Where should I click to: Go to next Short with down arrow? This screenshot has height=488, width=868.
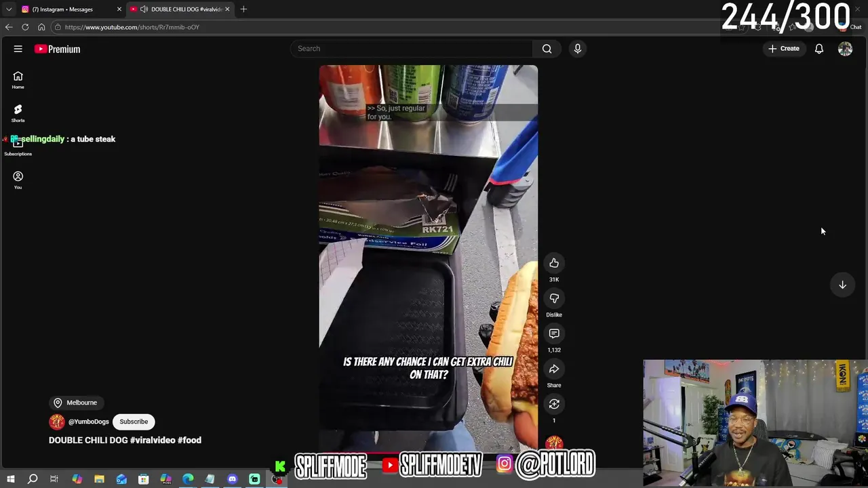pyautogui.click(x=842, y=285)
